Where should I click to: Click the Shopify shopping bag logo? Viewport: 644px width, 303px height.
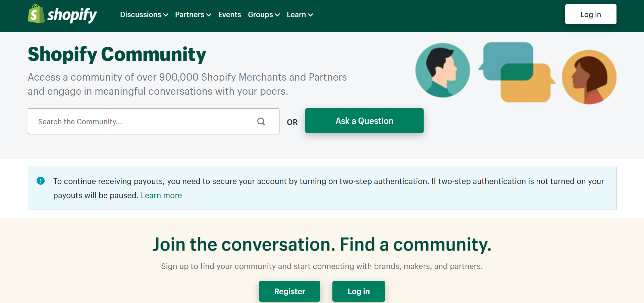click(x=36, y=14)
